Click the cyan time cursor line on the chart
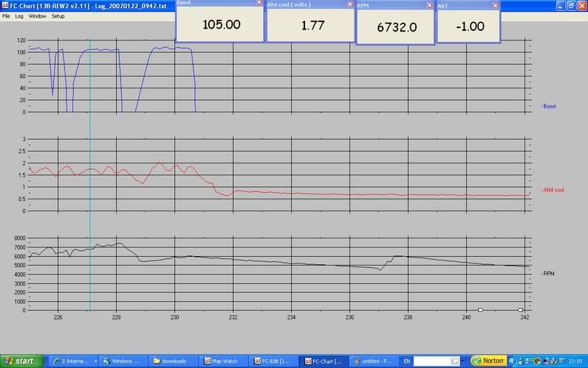Viewport: 588px width, 368px height. [90, 184]
